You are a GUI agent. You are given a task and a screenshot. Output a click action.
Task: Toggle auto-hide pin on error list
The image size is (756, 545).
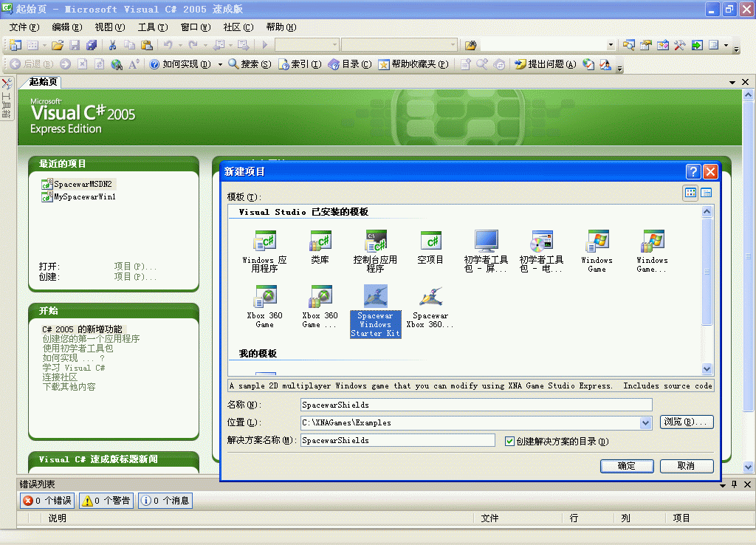coord(735,484)
